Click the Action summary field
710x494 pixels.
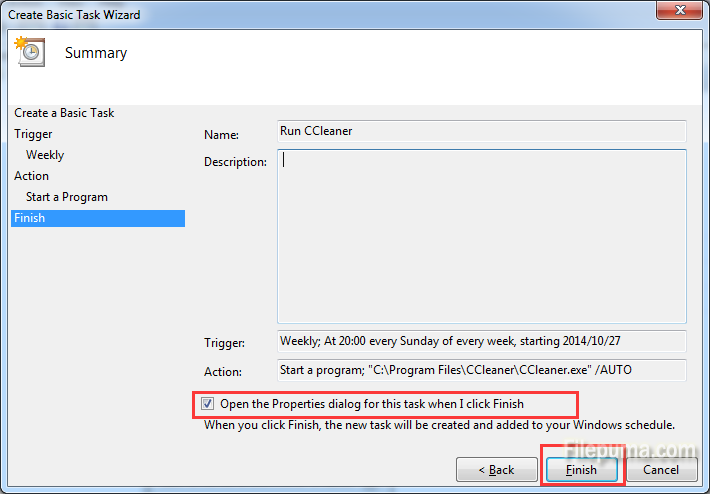482,370
